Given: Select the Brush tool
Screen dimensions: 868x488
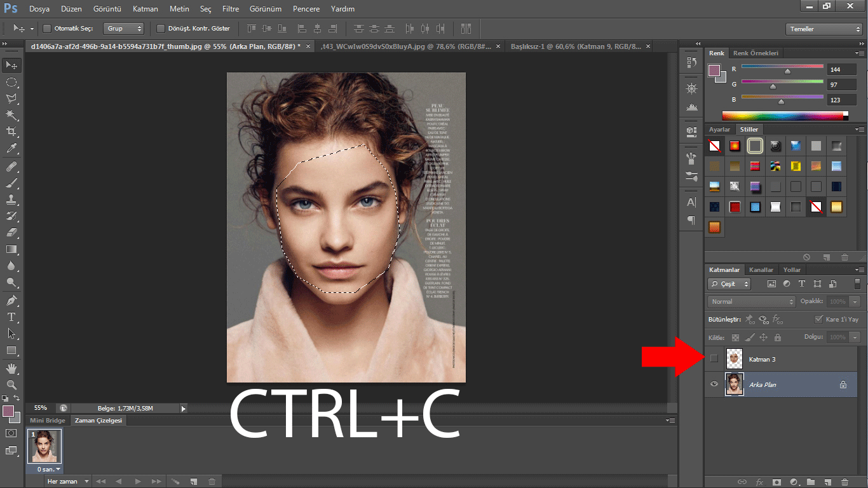Looking at the screenshot, I should 11,183.
